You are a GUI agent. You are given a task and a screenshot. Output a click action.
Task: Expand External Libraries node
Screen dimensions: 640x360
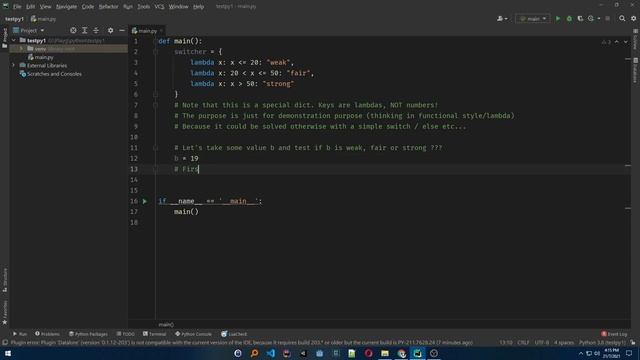click(13, 65)
